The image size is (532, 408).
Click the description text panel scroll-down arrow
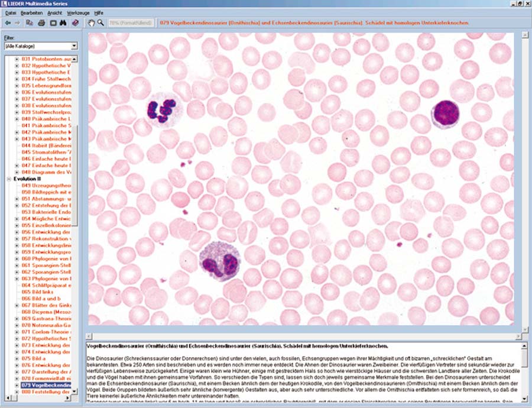524,400
